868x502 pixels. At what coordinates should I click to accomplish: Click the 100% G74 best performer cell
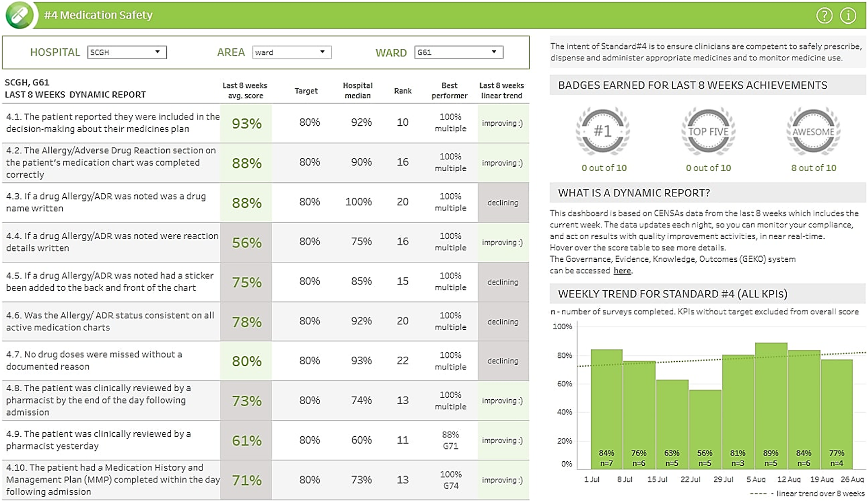tap(450, 480)
